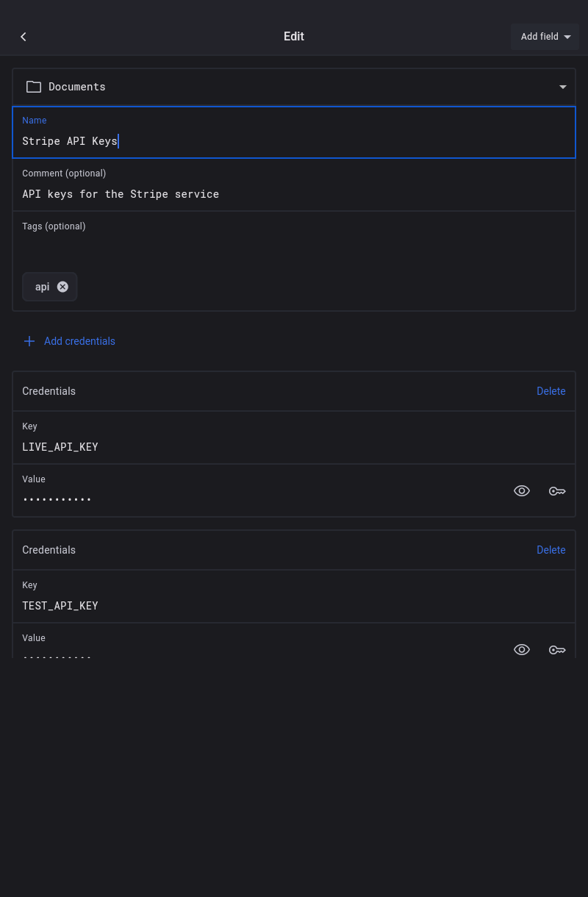Open the Documents folder combo box

point(294,87)
